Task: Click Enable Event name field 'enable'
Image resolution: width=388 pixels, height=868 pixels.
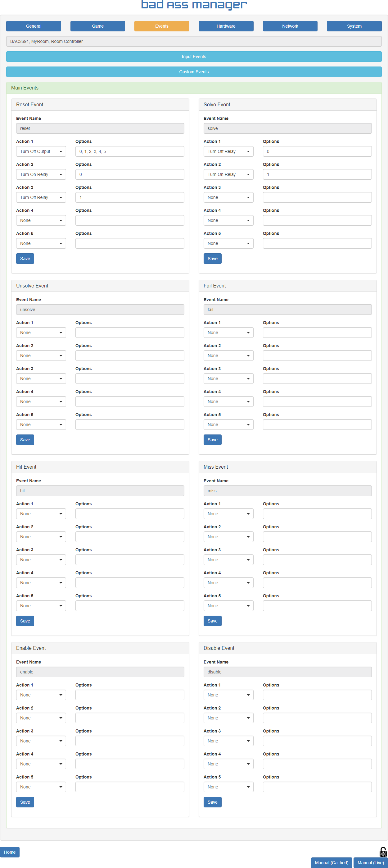Action: pyautogui.click(x=100, y=672)
